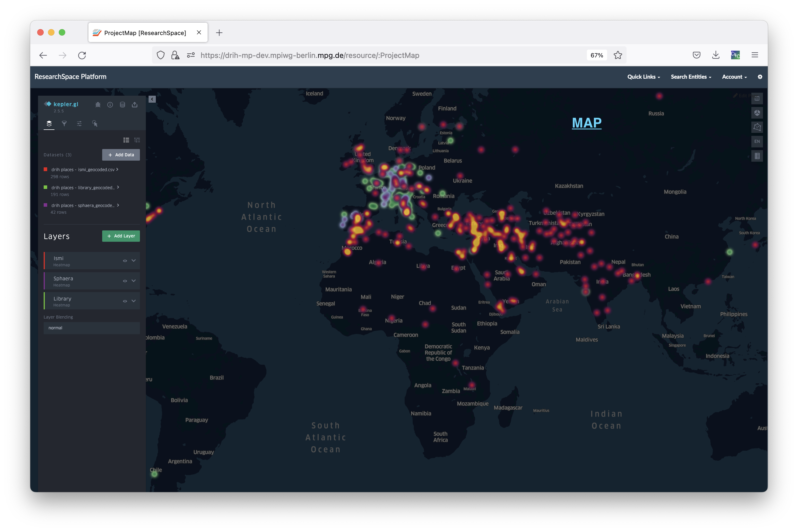This screenshot has height=532, width=798.
Task: Bookmark this page with star icon
Action: click(x=618, y=55)
